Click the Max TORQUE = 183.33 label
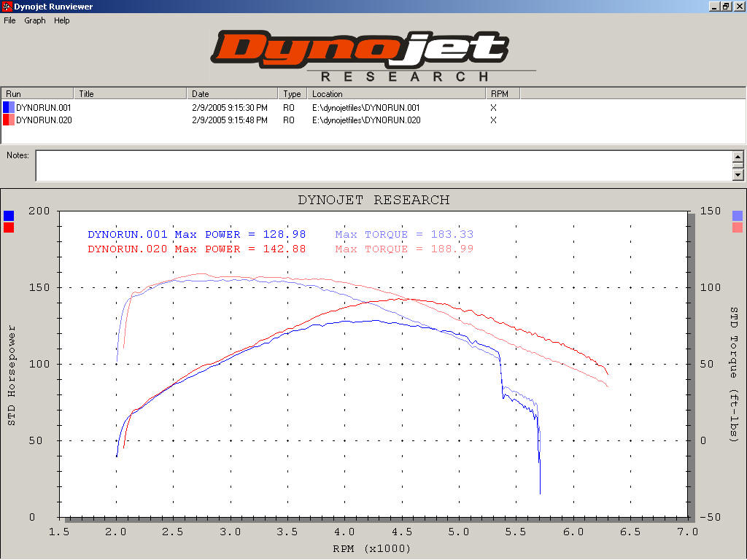 click(404, 234)
